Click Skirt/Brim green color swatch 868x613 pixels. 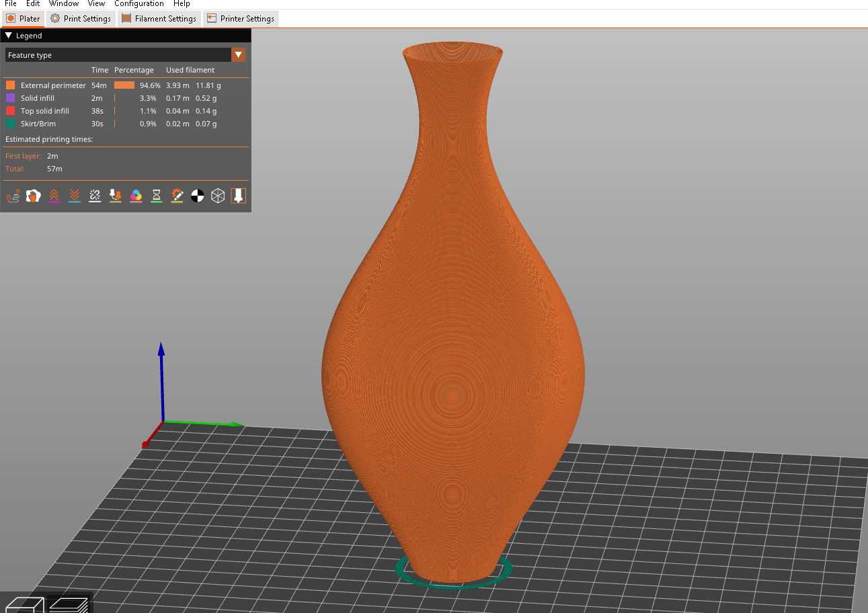click(10, 124)
